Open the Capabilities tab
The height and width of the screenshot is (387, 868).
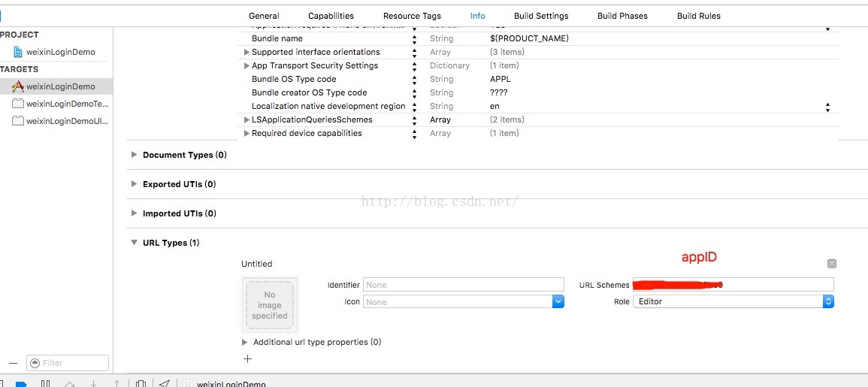point(331,16)
